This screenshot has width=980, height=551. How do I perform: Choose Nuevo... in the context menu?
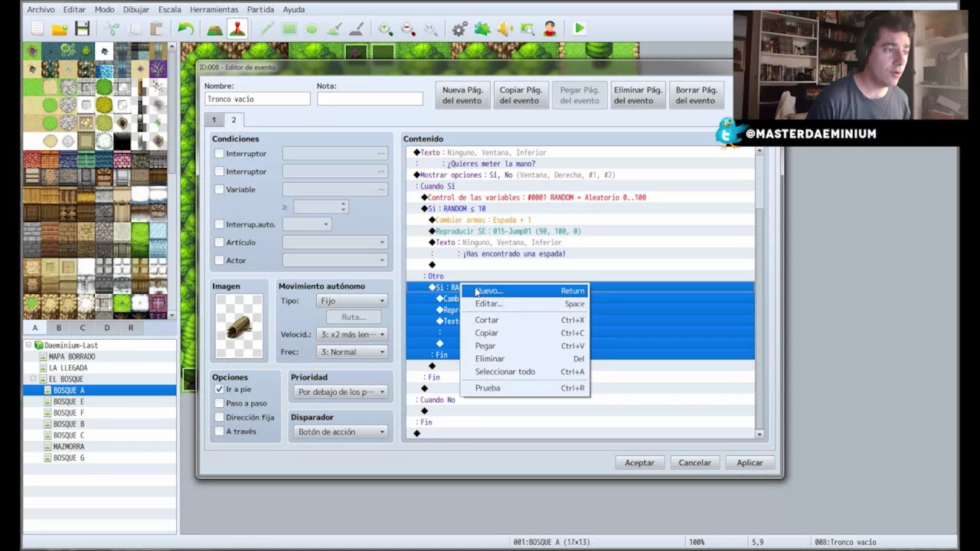pyautogui.click(x=524, y=291)
